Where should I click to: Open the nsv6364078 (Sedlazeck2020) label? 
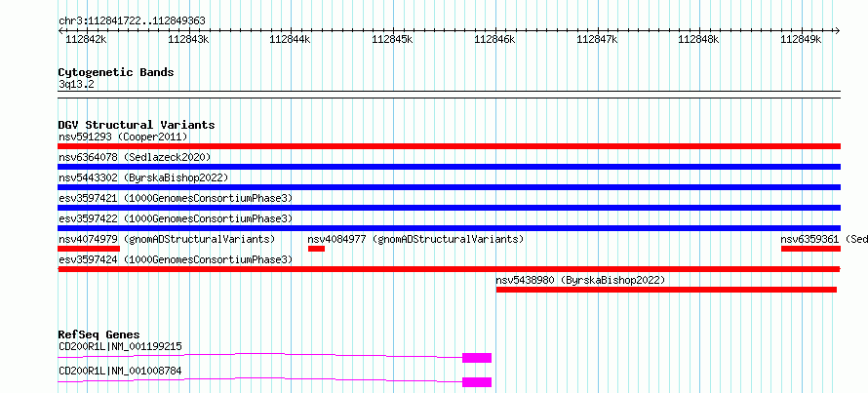point(135,157)
